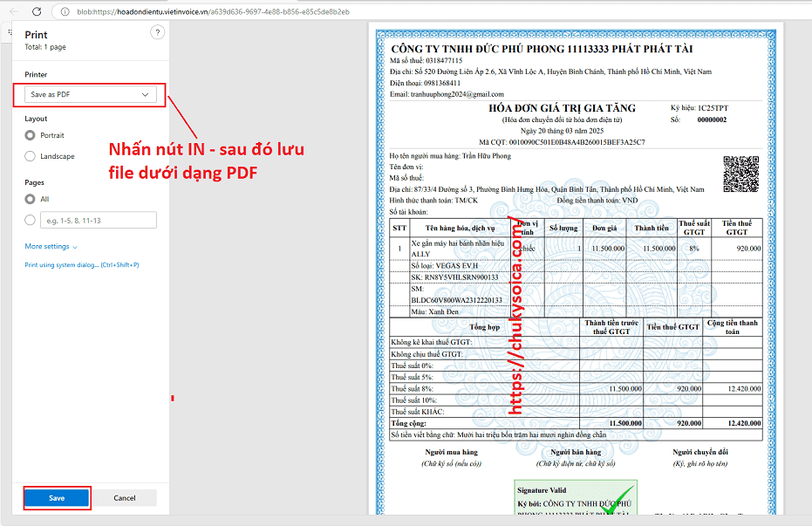Click the 'Print' dialog heading
This screenshot has height=526, width=812.
[36, 35]
